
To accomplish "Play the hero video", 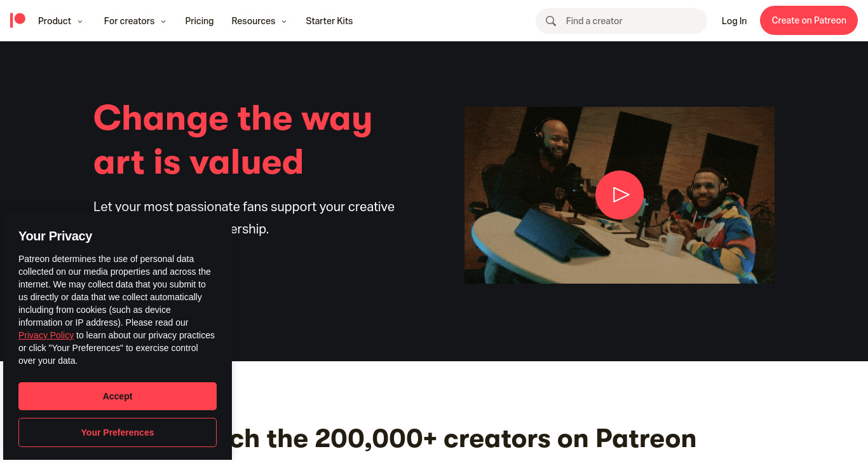I will (620, 195).
